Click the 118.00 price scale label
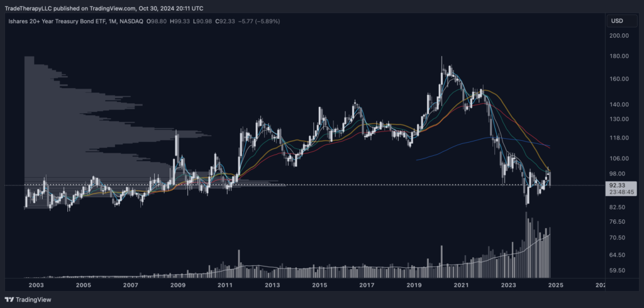644x308 pixels. coord(618,138)
